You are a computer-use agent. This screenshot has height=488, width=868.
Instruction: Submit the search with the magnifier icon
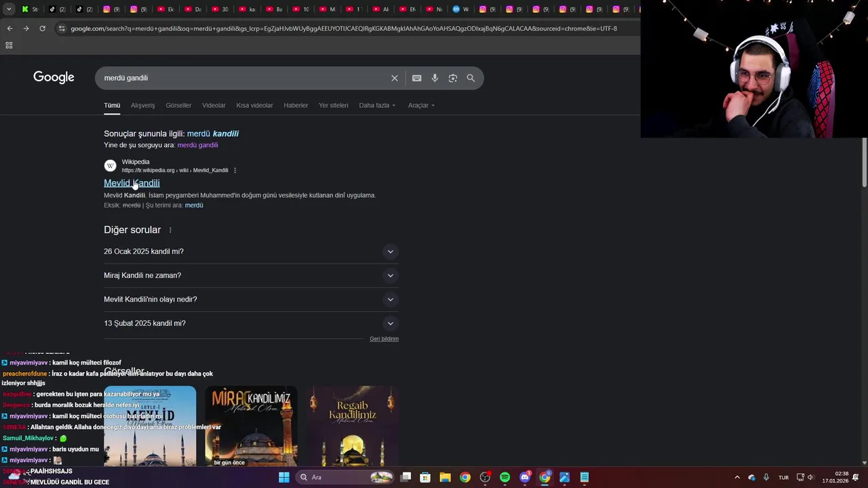click(471, 78)
